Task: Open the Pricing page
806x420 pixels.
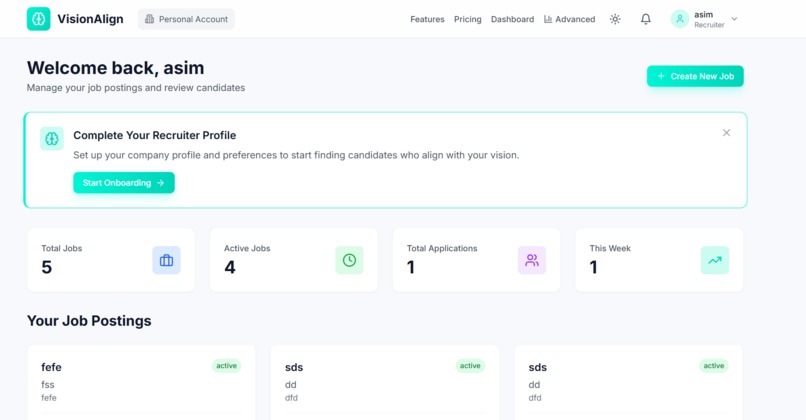Action: (x=467, y=19)
